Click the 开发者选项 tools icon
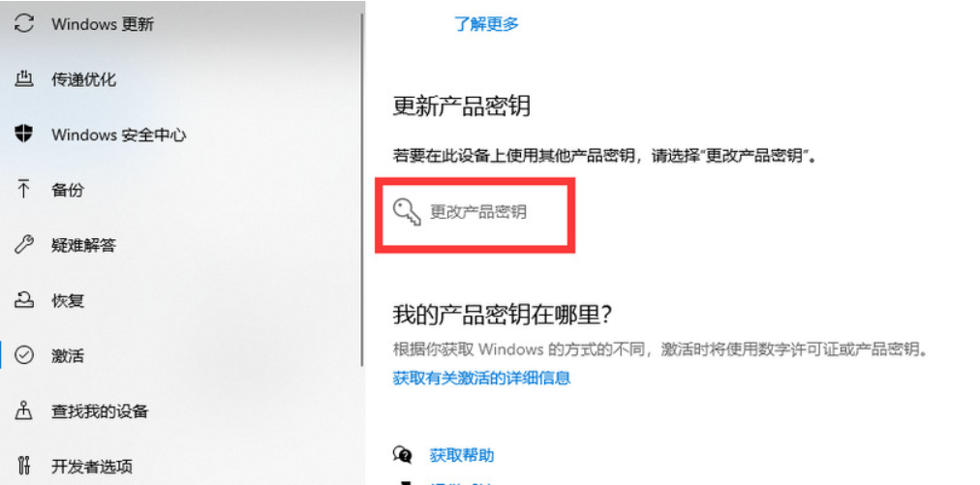The image size is (980, 485). (x=24, y=467)
